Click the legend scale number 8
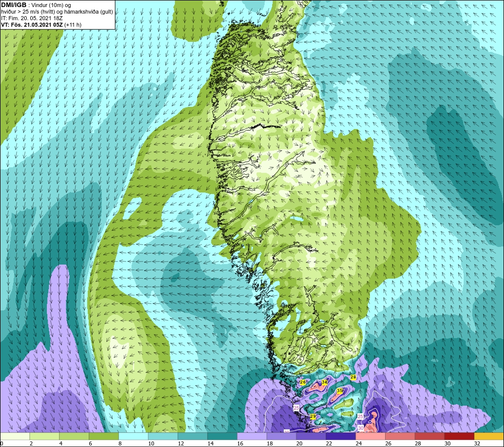 (120, 443)
